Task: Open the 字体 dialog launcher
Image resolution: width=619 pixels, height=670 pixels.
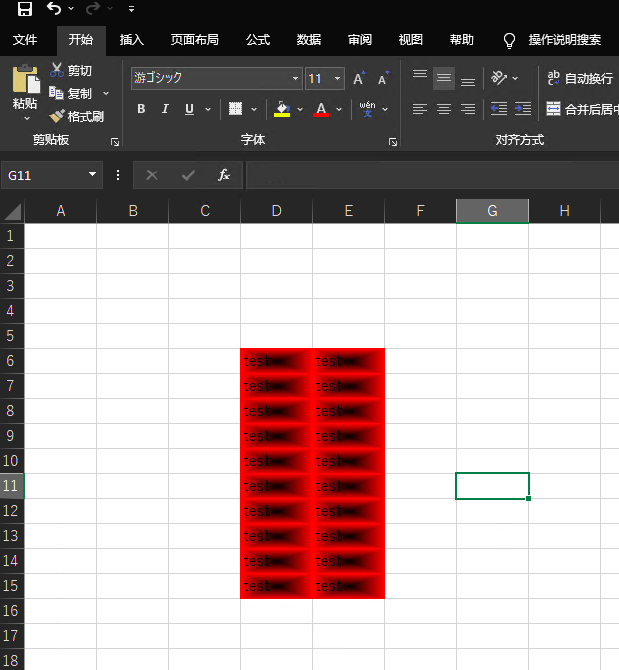Action: 393,142
